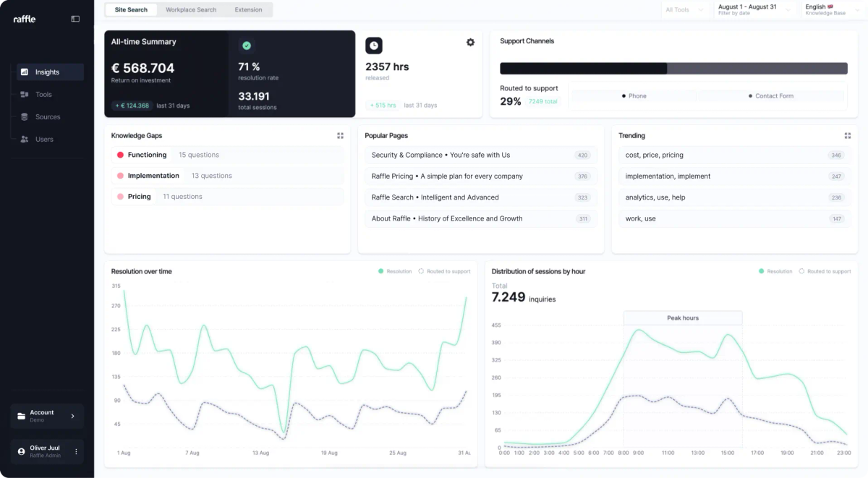Screen dimensions: 868x478
Task: Click the 420 count on Security row
Action: 582,155
